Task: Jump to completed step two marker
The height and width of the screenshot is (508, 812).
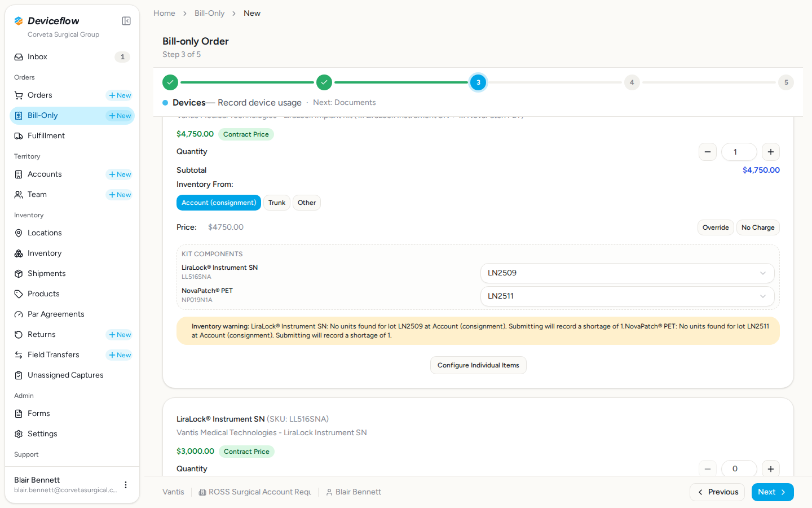Action: pyautogui.click(x=324, y=82)
